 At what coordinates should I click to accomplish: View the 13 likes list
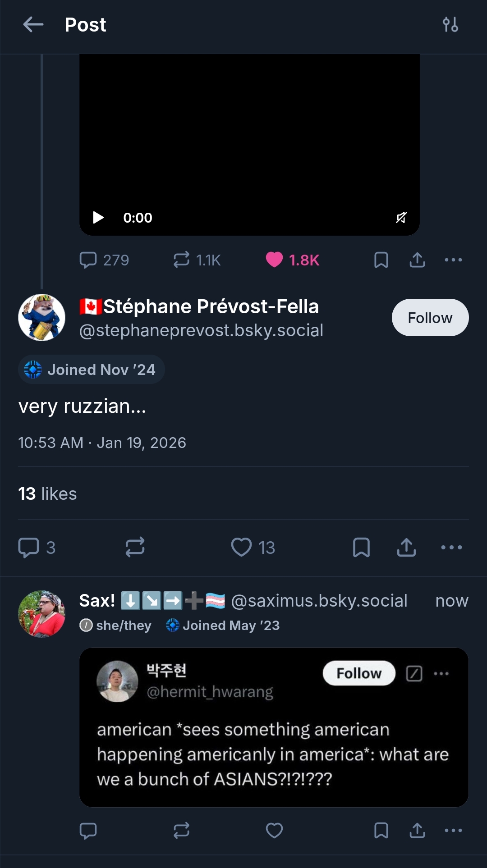point(47,494)
